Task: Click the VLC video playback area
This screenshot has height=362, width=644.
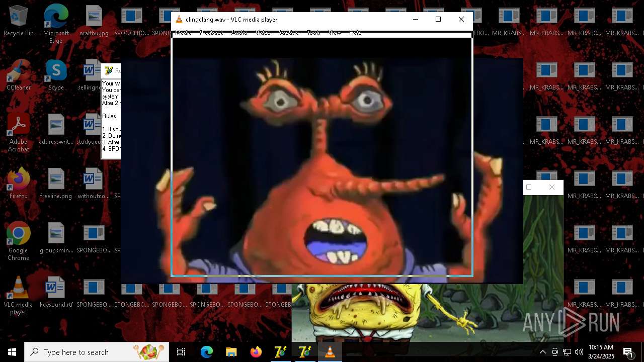Action: [322, 157]
